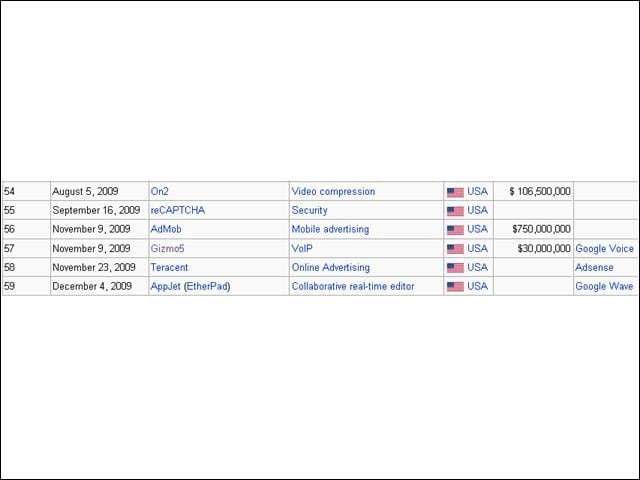The height and width of the screenshot is (480, 640).
Task: Click row number 55
Action: tap(9, 210)
